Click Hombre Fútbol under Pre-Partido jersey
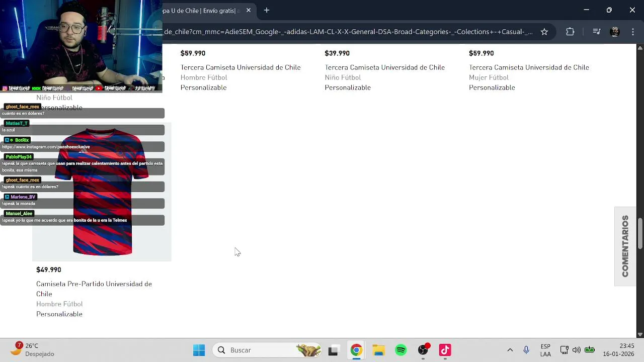This screenshot has width=644, height=362. click(59, 304)
